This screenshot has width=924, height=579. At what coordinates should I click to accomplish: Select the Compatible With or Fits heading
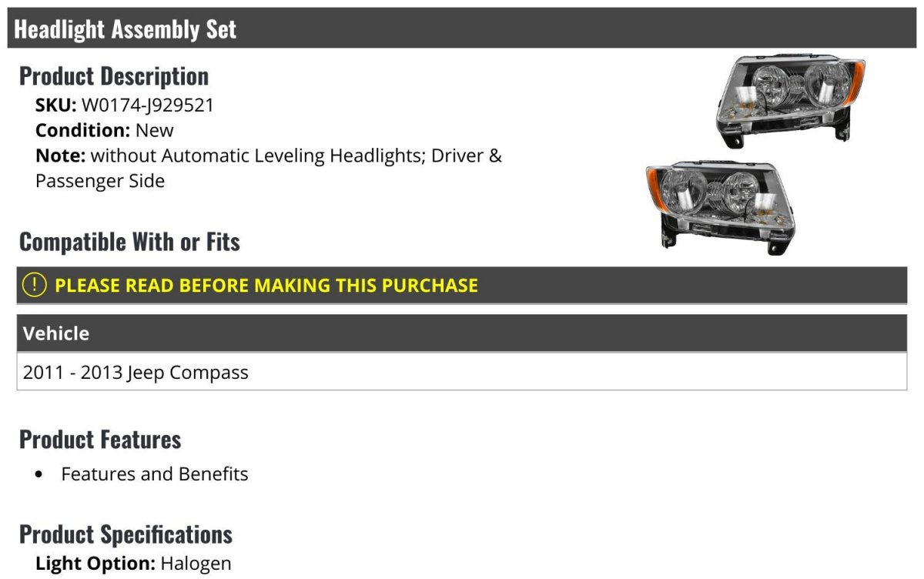pyautogui.click(x=129, y=242)
